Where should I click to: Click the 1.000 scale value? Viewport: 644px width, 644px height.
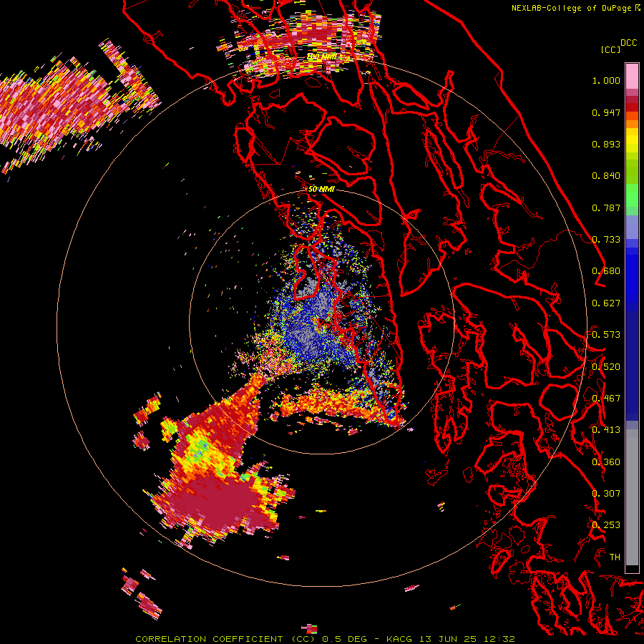[606, 80]
